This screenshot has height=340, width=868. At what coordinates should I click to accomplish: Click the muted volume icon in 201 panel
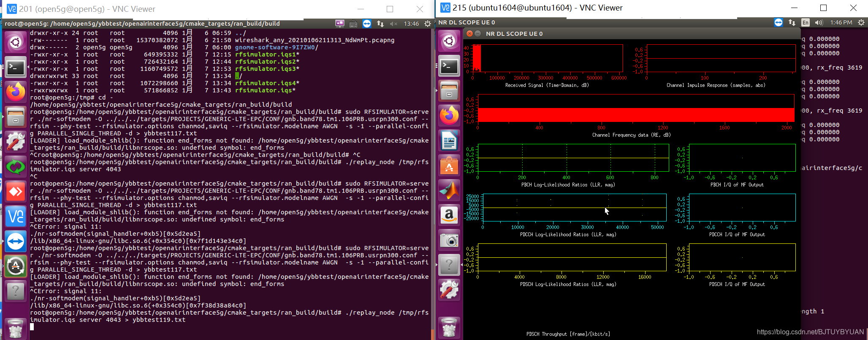(x=393, y=24)
